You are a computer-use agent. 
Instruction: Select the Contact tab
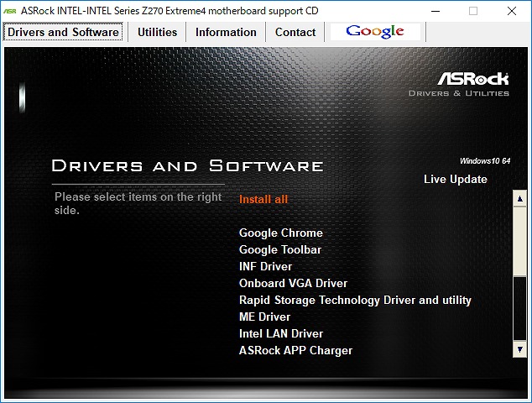pos(295,32)
